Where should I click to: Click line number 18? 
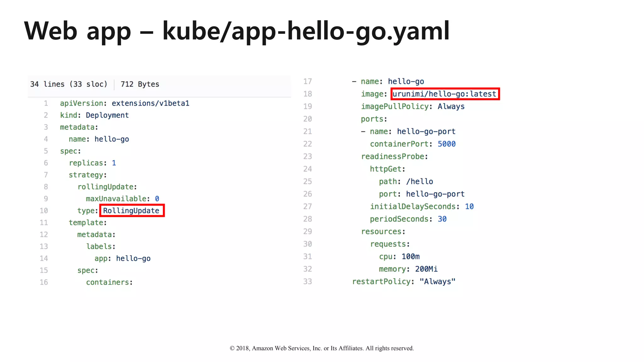[307, 94]
